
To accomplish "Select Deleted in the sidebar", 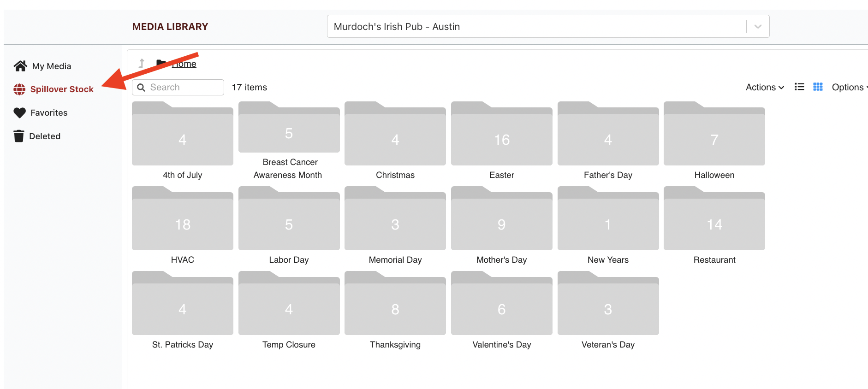I will pyautogui.click(x=45, y=136).
